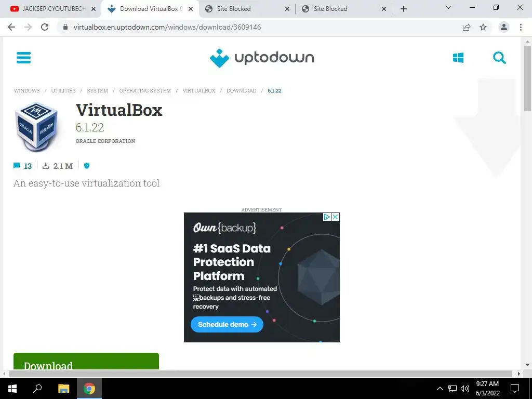This screenshot has width=532, height=399.
Task: Click the vertical scrollbar thumb
Action: 527,78
